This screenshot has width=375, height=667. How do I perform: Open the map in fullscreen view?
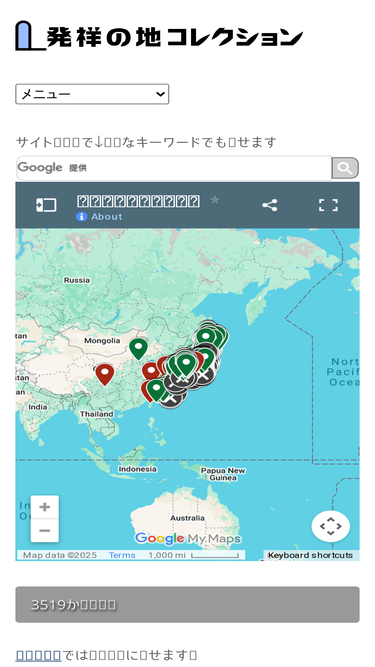pos(328,205)
